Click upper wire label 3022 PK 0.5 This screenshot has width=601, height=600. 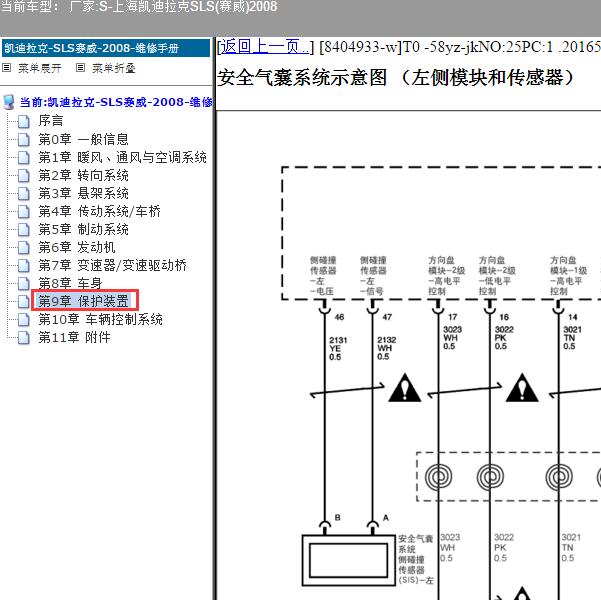pos(504,338)
